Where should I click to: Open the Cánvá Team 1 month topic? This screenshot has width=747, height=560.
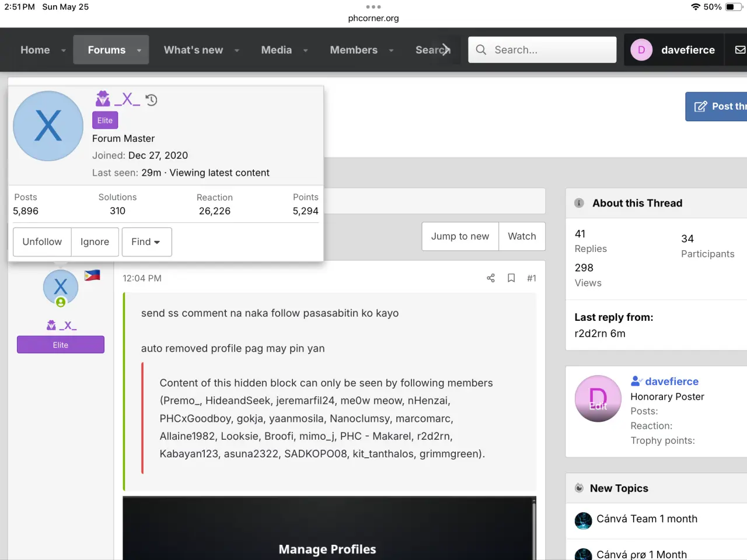647,519
